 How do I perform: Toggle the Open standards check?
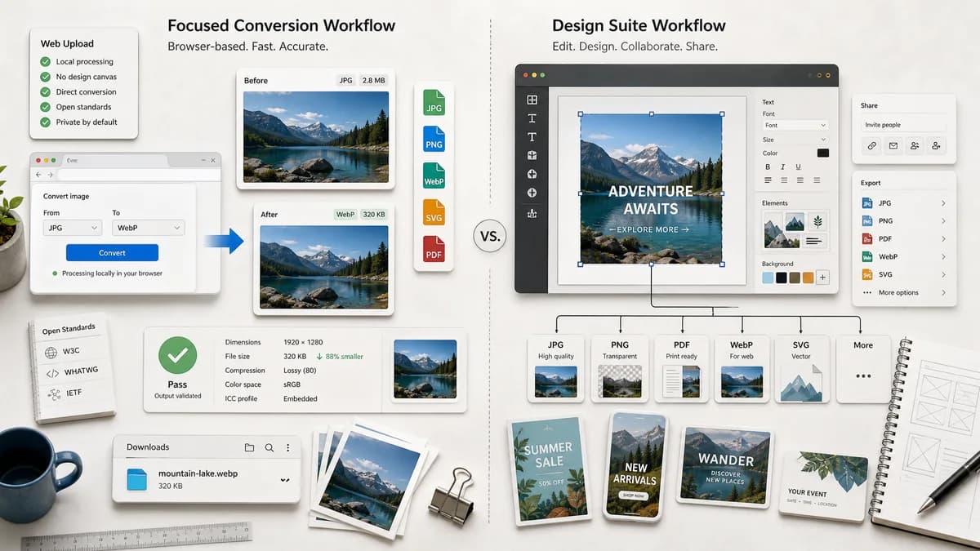click(x=46, y=107)
